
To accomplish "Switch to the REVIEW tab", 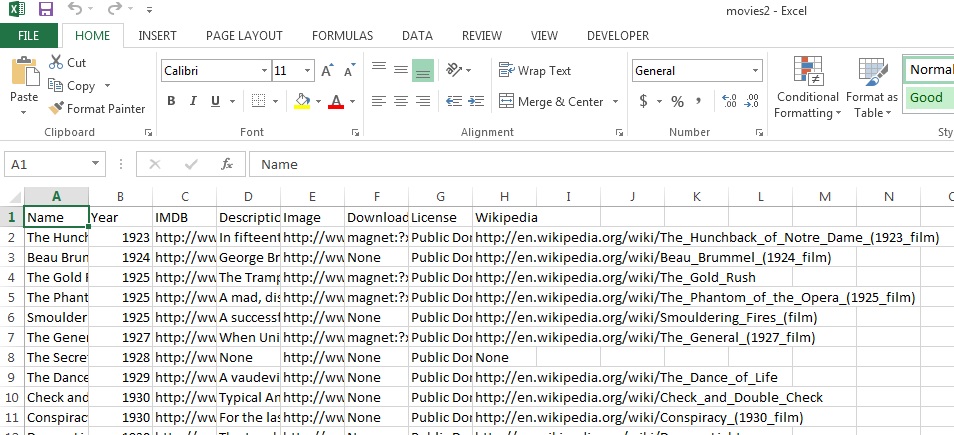I will coord(481,36).
